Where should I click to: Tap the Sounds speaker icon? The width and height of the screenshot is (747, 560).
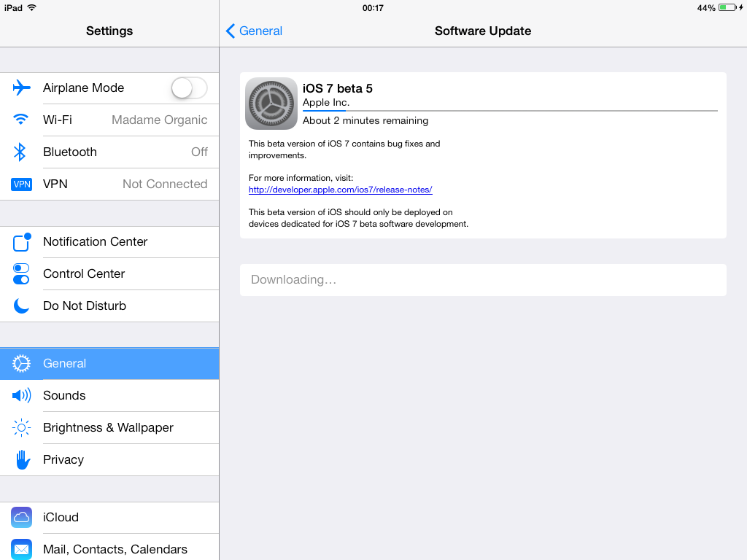click(x=21, y=395)
